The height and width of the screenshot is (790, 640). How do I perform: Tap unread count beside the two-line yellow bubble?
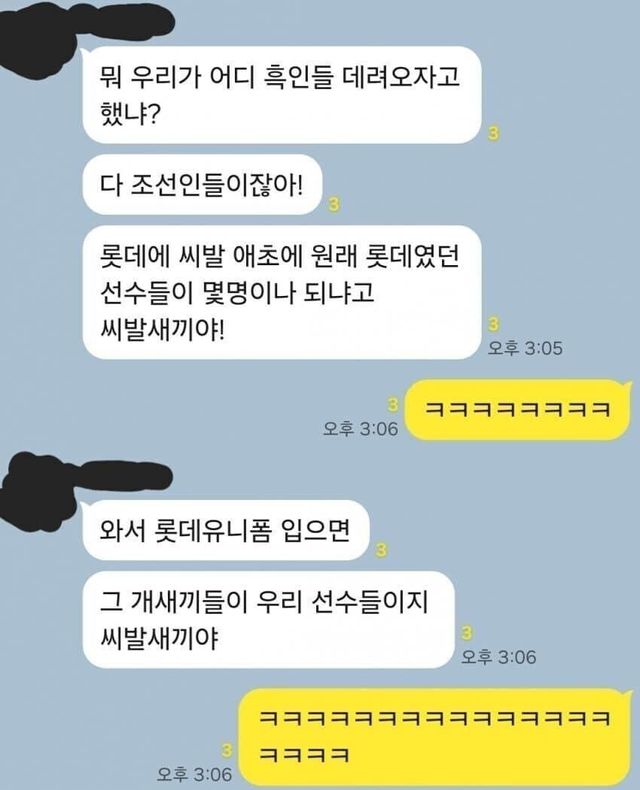coord(227,751)
